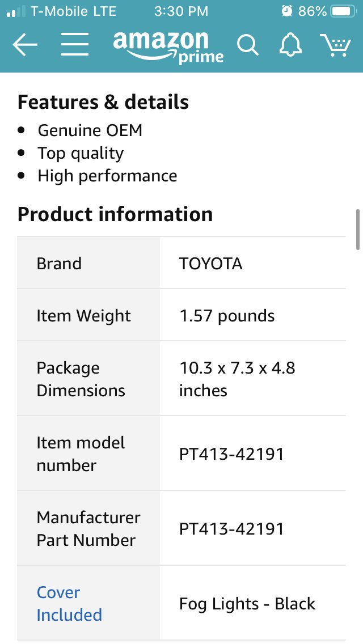Tap the Item model number PT413-42191 value

(x=231, y=454)
